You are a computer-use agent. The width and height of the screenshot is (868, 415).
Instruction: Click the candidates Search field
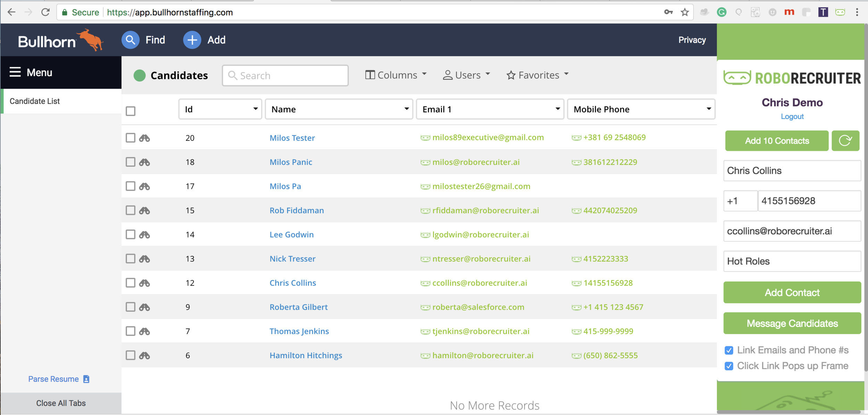285,75
